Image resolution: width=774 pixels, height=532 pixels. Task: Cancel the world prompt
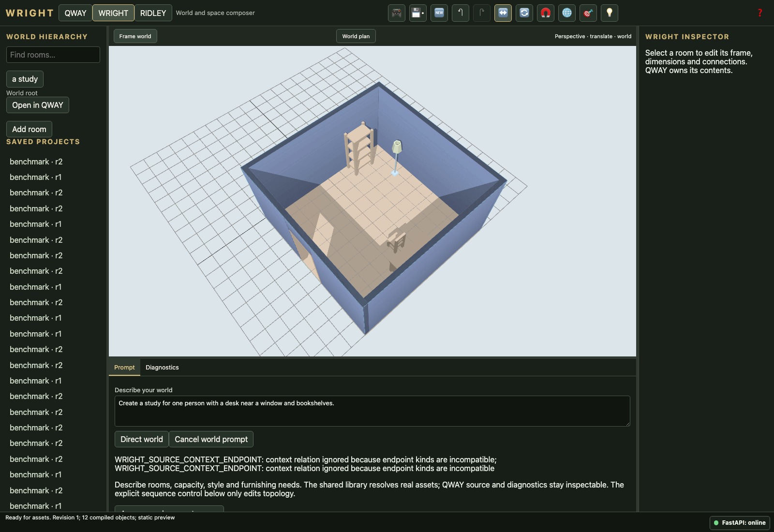click(211, 439)
